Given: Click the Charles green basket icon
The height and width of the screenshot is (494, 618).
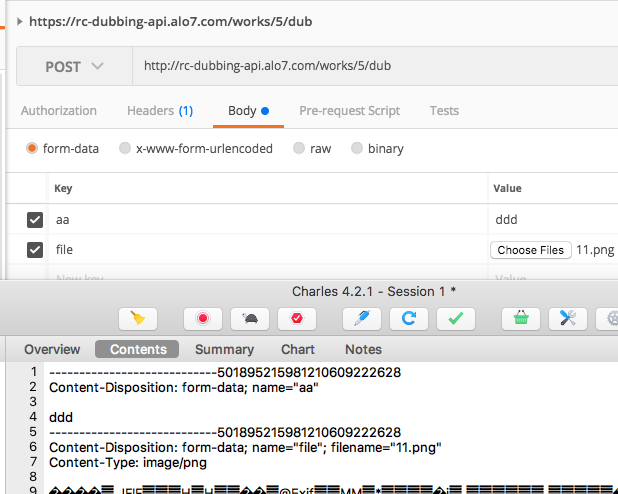Looking at the screenshot, I should (x=521, y=318).
